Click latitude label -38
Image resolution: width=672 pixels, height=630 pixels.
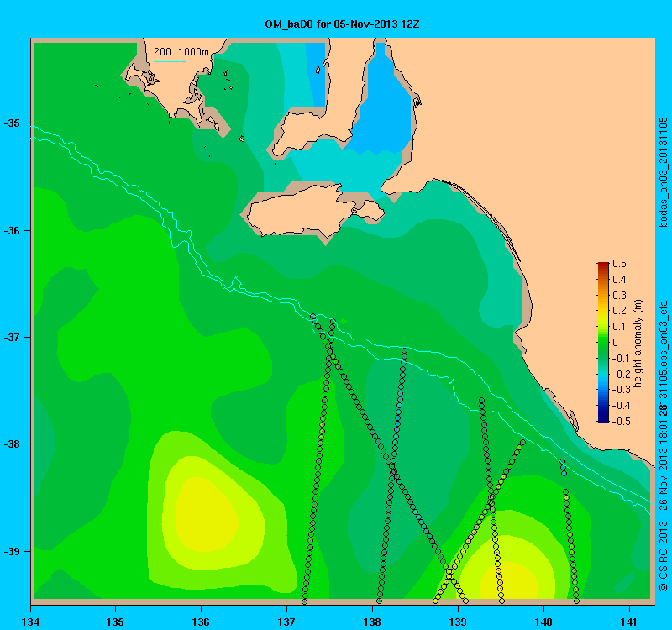tap(12, 444)
